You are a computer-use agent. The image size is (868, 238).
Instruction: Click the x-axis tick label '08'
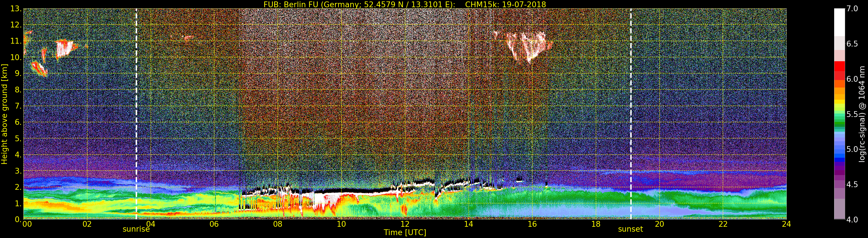[278, 224]
